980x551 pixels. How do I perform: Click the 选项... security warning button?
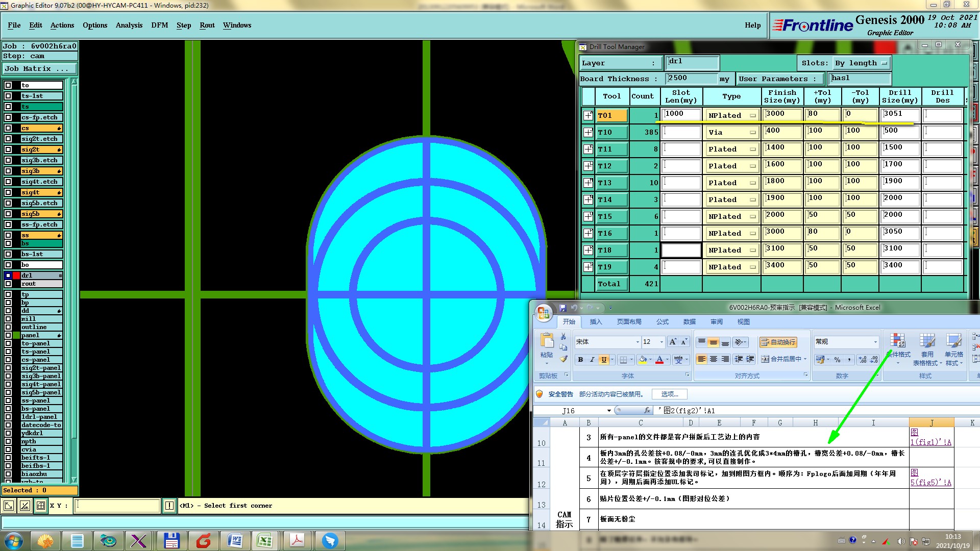(x=669, y=394)
